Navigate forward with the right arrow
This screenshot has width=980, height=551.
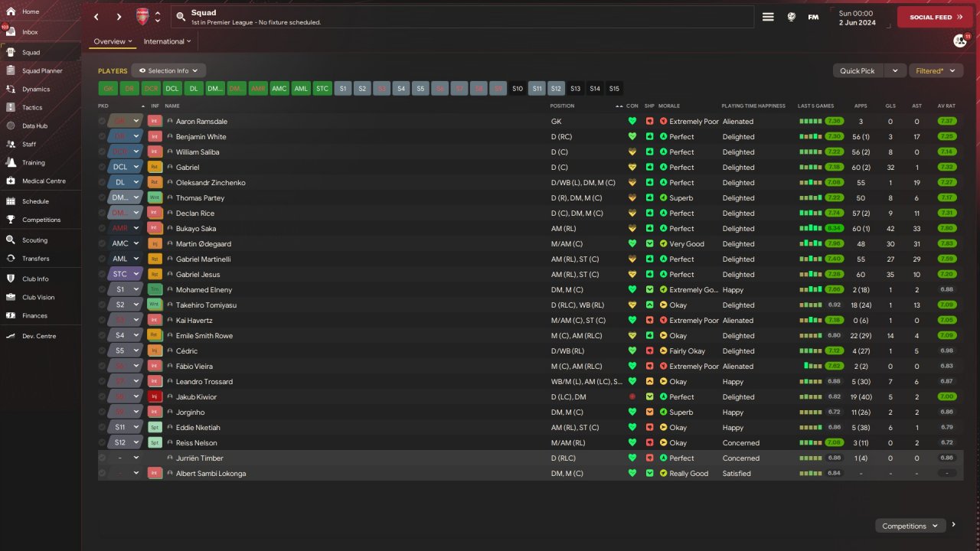pyautogui.click(x=119, y=17)
